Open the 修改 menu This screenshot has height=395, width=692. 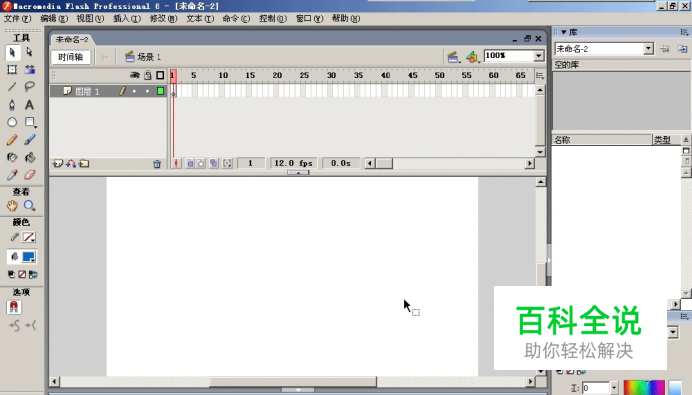pyautogui.click(x=163, y=19)
